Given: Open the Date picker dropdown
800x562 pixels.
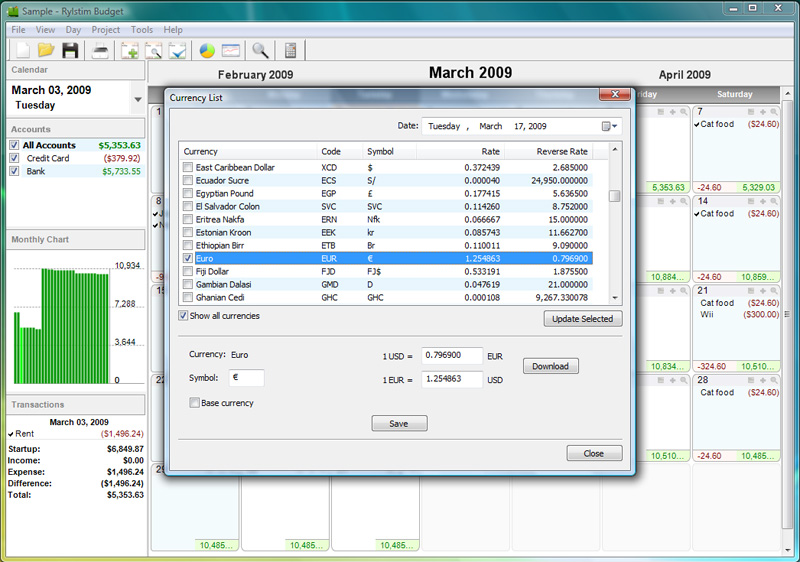Looking at the screenshot, I should point(610,127).
